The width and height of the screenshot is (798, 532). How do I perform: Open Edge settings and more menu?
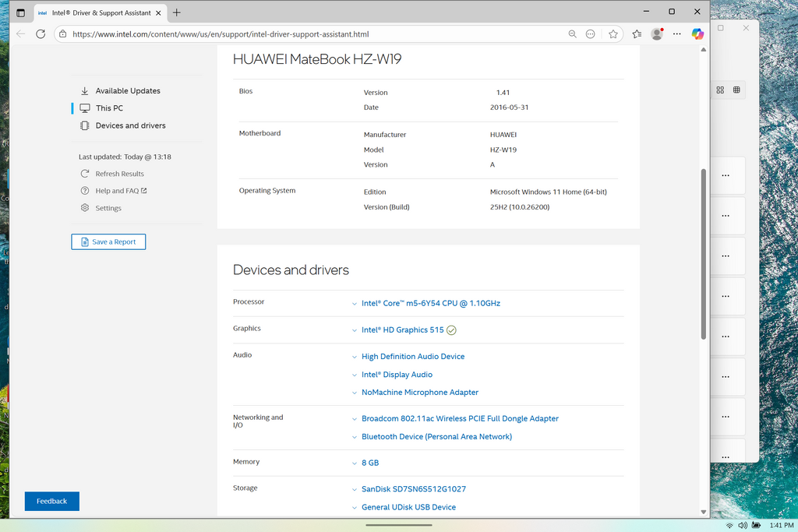click(676, 34)
